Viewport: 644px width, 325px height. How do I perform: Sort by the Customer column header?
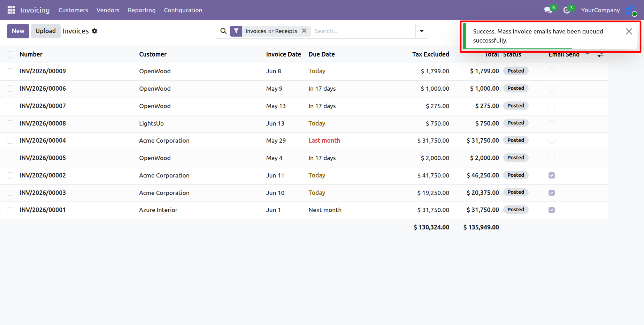click(153, 54)
